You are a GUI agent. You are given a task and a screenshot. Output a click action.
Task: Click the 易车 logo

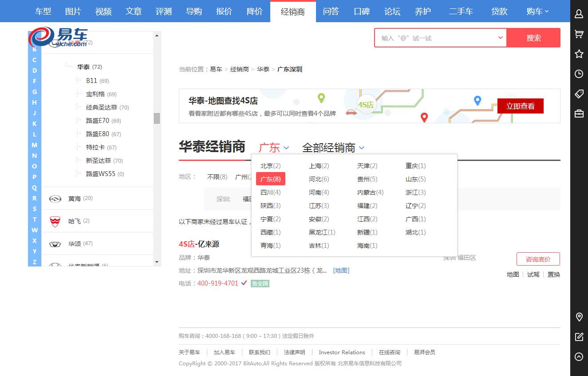57,38
